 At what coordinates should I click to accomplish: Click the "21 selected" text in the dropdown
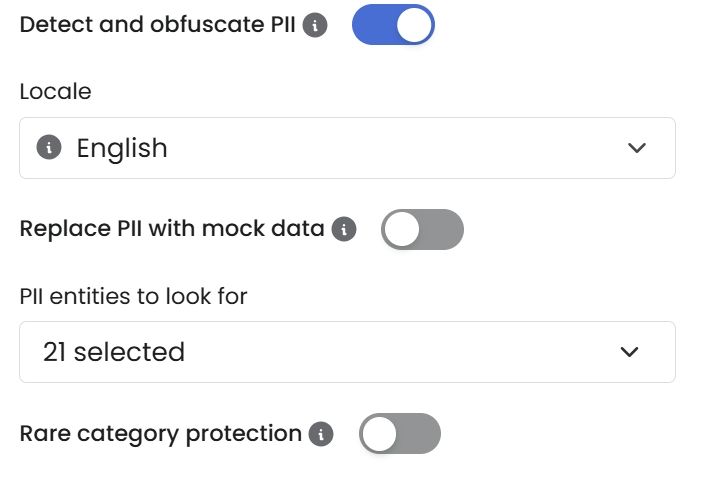point(114,352)
